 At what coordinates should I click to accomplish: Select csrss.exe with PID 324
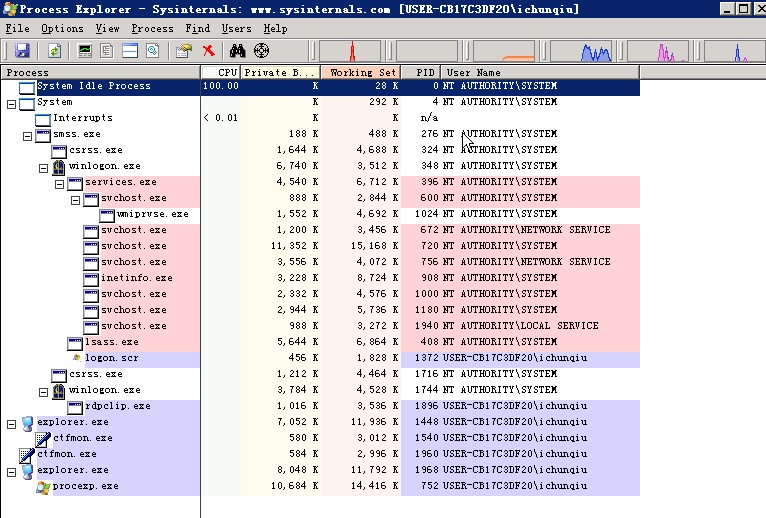[x=320, y=150]
